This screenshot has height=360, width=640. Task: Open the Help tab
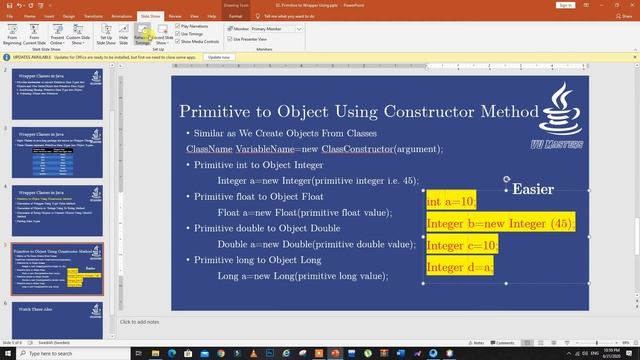212,16
